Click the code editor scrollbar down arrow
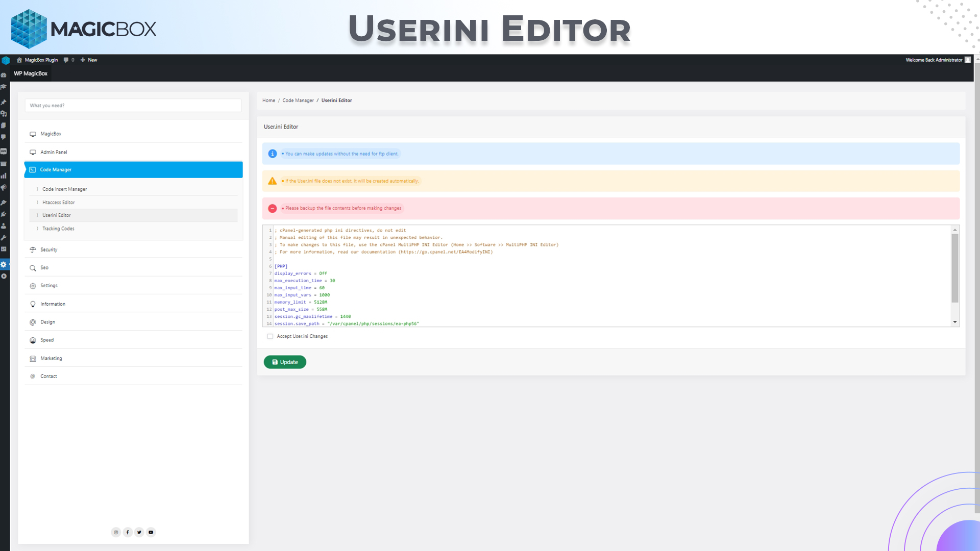The width and height of the screenshot is (980, 551). [954, 322]
